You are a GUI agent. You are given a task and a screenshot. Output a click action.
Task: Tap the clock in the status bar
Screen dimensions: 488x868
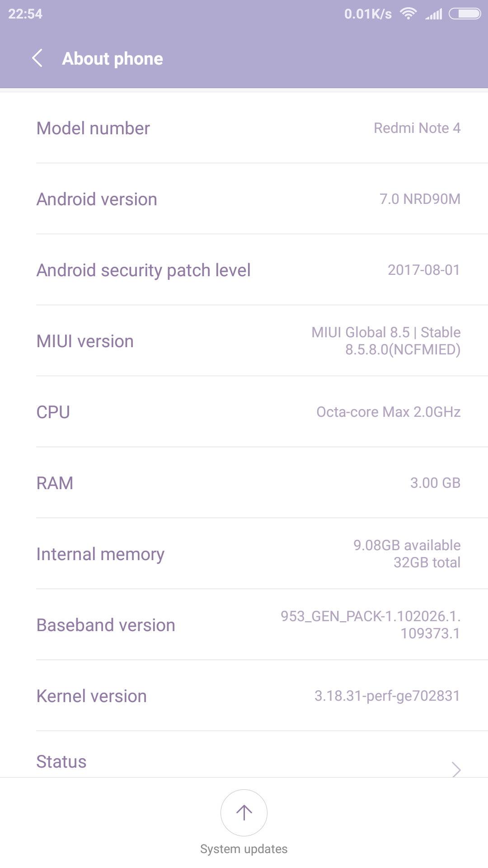(25, 14)
